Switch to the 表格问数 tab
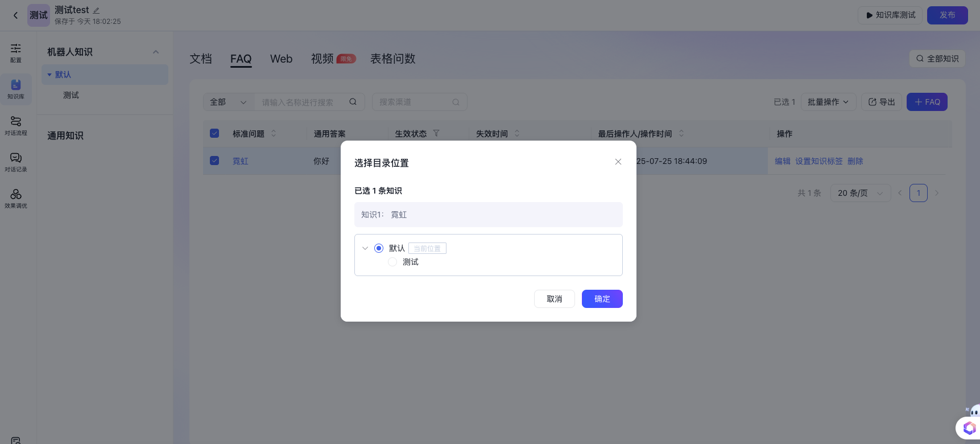The image size is (980, 444). 393,59
